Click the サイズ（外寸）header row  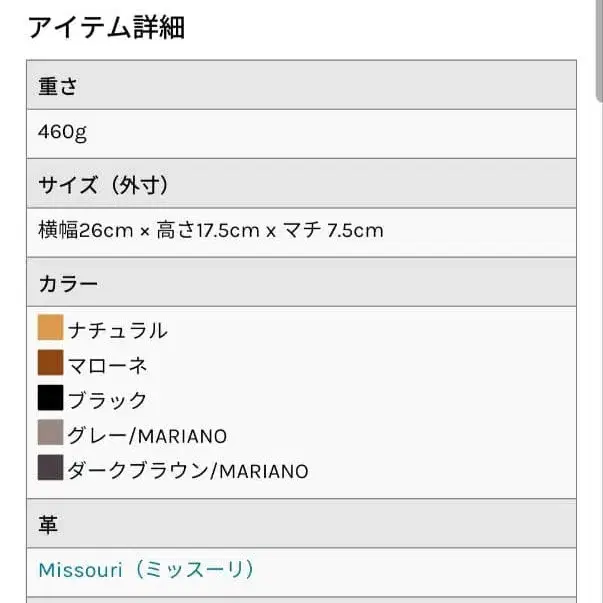[302, 184]
